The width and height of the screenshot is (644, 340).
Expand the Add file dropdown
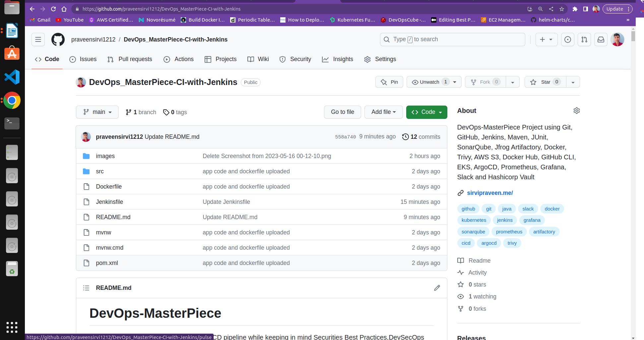[384, 112]
